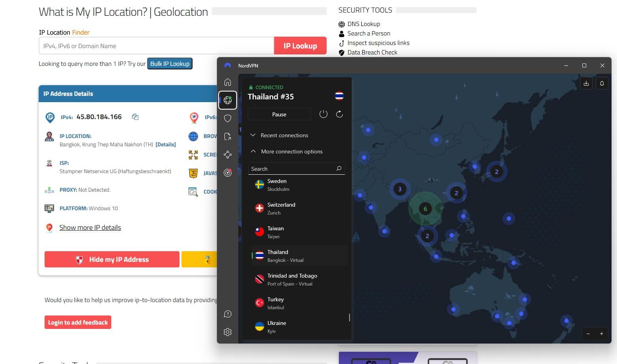Click the search magnifier icon in NordVPN
Viewport: 617px width, 364px height.
(338, 168)
